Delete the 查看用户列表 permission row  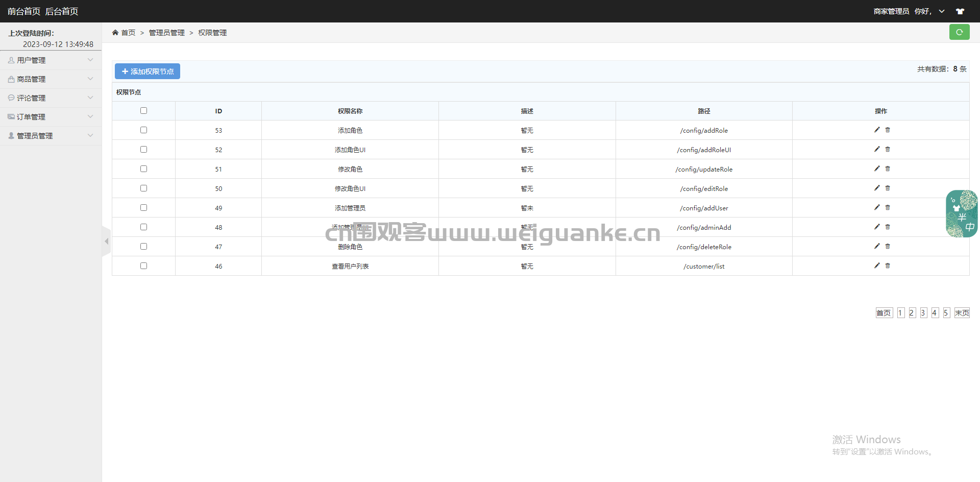pyautogui.click(x=888, y=266)
